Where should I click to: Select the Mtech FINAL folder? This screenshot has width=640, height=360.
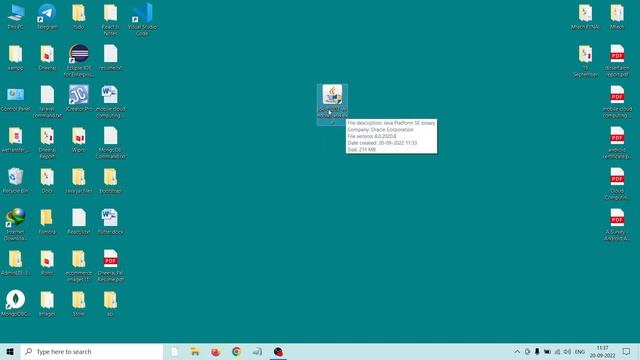click(585, 16)
